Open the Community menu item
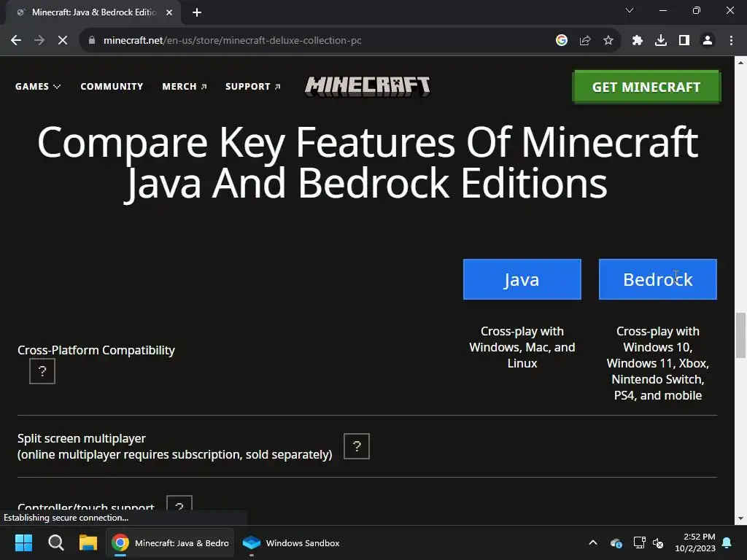This screenshot has width=747, height=560. click(x=112, y=87)
